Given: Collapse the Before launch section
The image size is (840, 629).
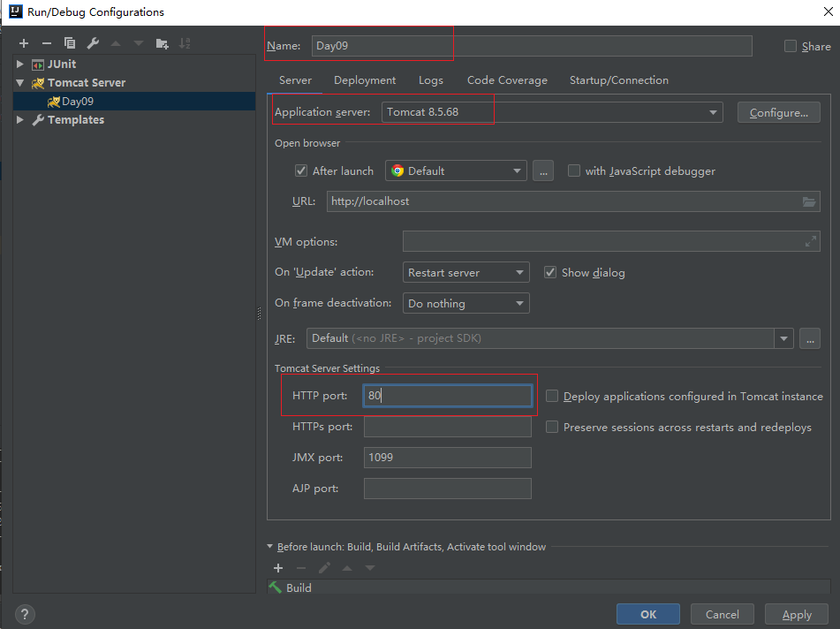Looking at the screenshot, I should click(270, 547).
